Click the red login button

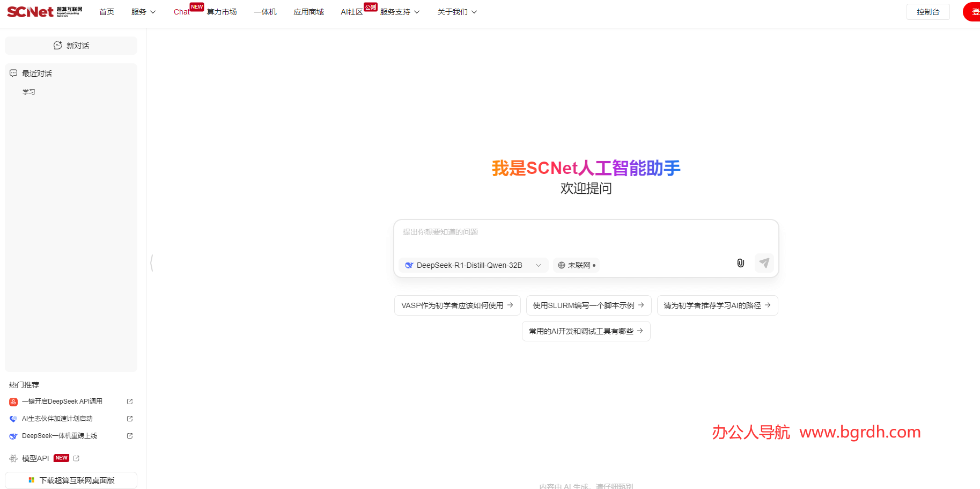972,12
